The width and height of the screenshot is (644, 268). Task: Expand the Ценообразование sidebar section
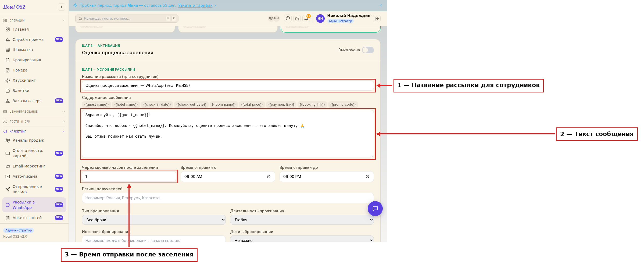pos(34,112)
